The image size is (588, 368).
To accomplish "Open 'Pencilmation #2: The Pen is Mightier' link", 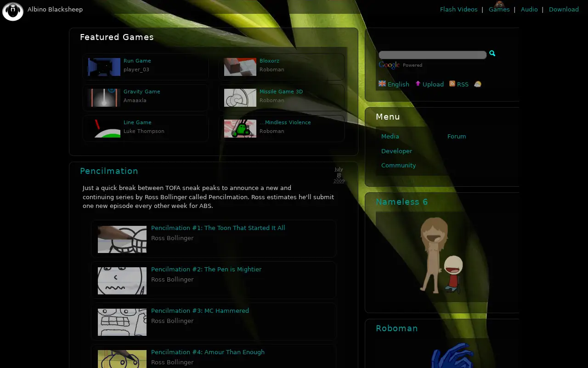I will click(x=206, y=269).
